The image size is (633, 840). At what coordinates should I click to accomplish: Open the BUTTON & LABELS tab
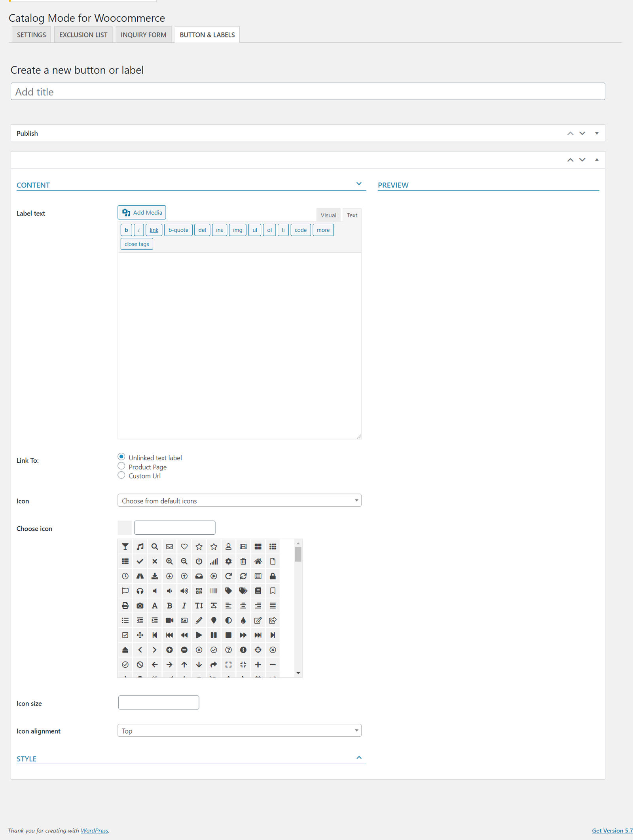pos(207,35)
